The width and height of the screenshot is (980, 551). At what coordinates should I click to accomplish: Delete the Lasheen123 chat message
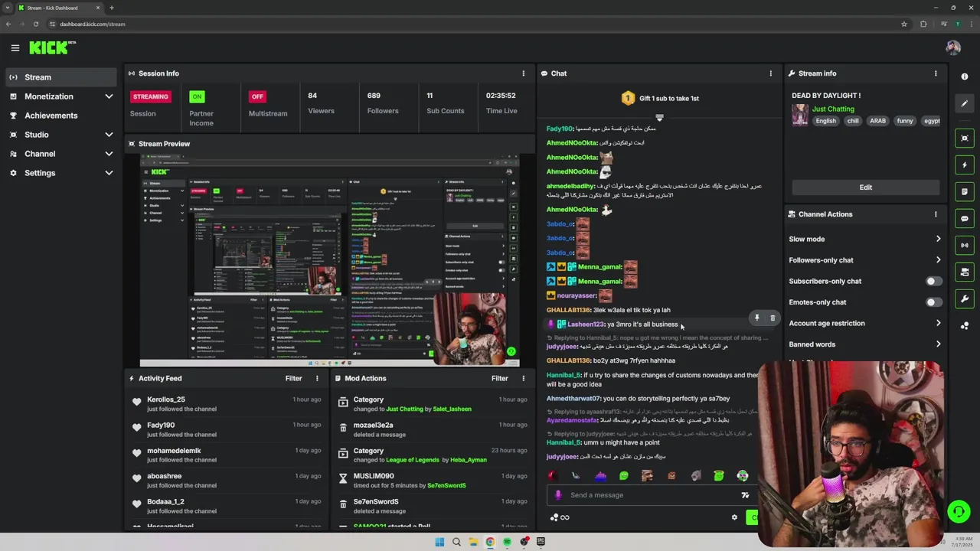pyautogui.click(x=773, y=318)
